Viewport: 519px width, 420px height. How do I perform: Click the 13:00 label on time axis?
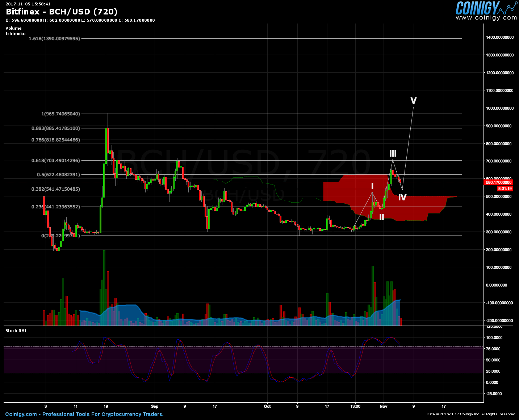click(355, 406)
